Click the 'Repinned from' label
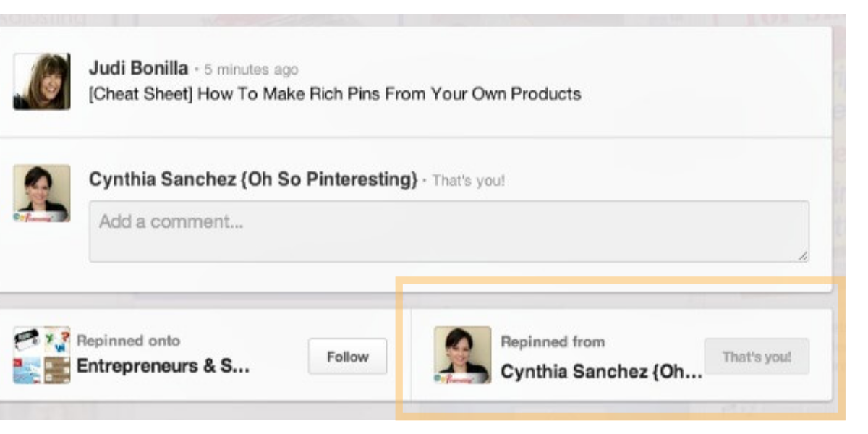The image size is (868, 434). (553, 342)
